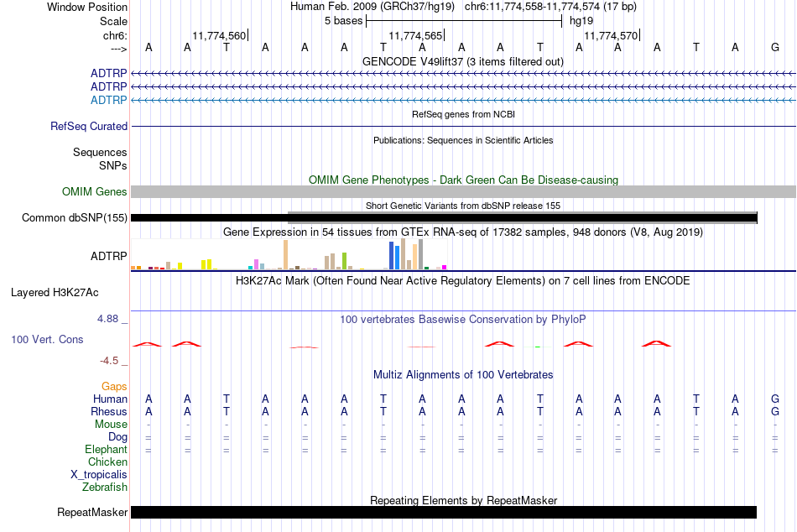The image size is (797, 532).
Task: Click the first dark blue ADTRP gene label
Action: pyautogui.click(x=109, y=73)
